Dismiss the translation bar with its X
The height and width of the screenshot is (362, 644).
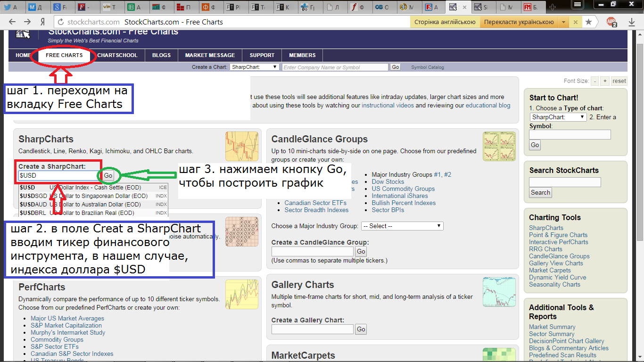(x=575, y=22)
